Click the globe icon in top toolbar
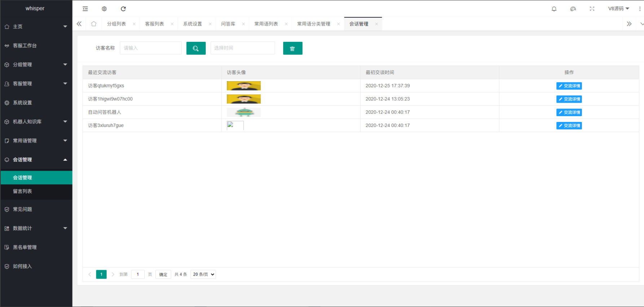The image size is (644, 307). pos(104,9)
